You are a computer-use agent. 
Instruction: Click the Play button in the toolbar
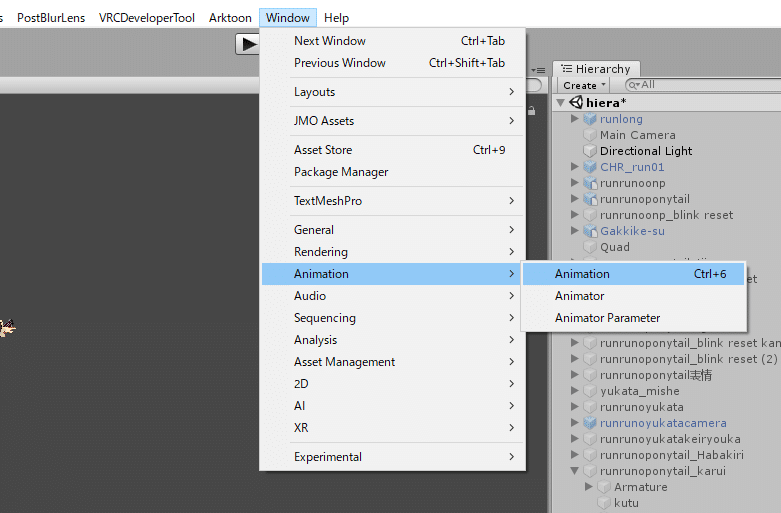(x=247, y=43)
